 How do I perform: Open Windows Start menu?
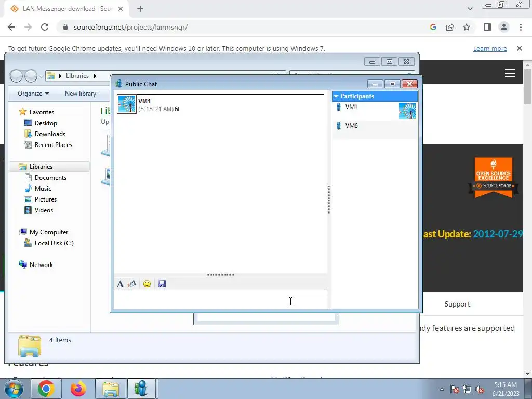[14, 389]
